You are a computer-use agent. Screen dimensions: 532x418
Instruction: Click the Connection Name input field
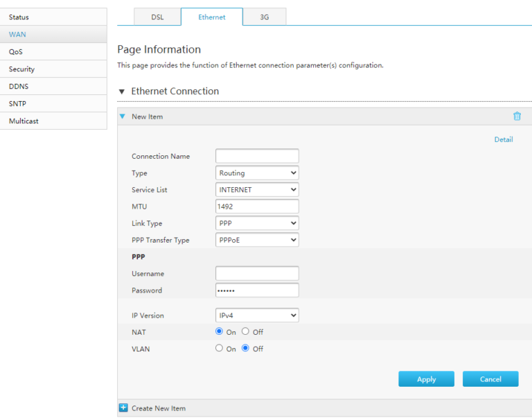257,156
